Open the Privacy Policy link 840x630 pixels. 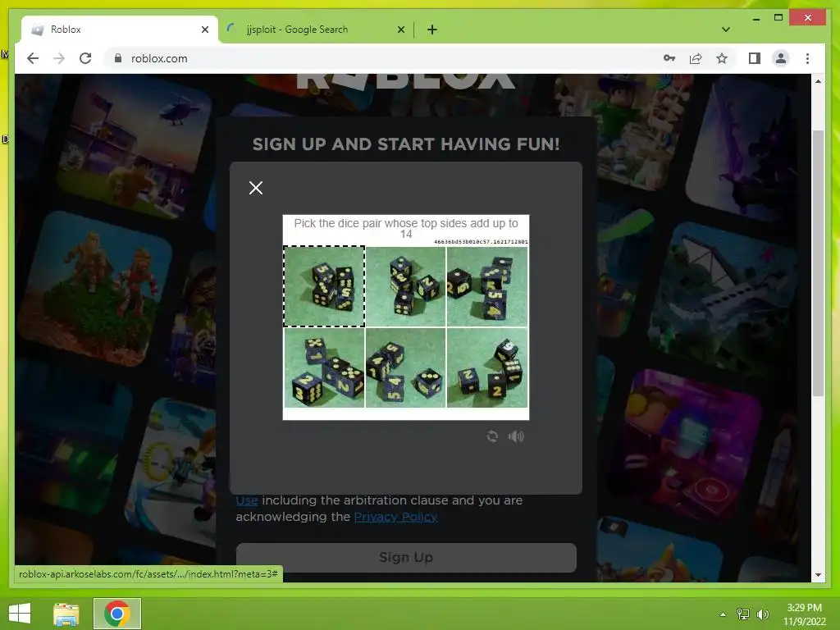(395, 517)
